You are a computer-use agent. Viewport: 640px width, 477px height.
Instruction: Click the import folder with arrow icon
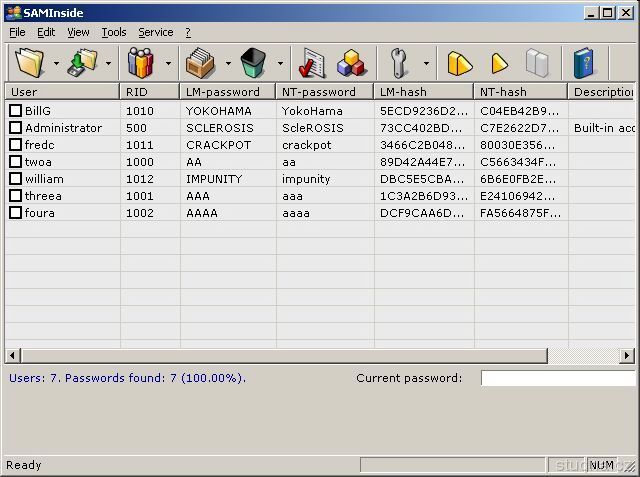click(82, 64)
